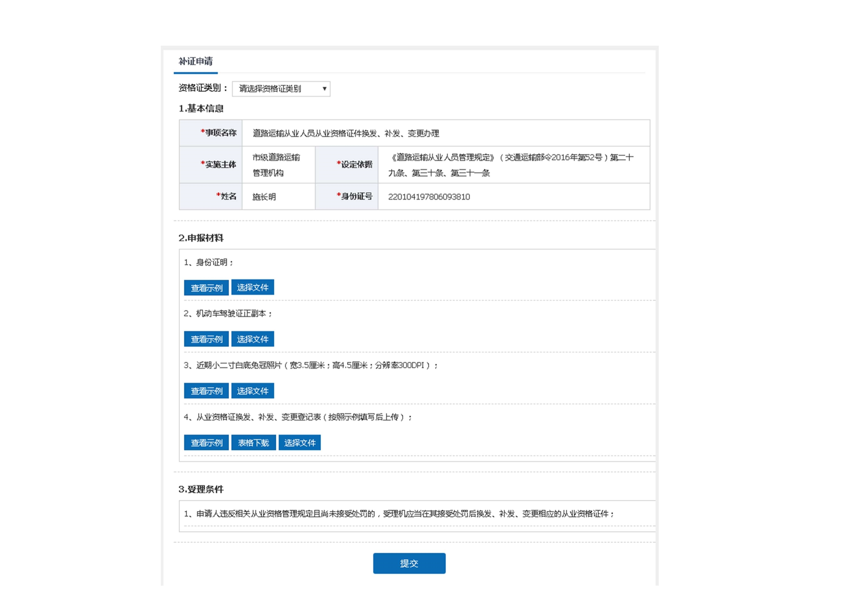
Task: Choose file for 身份证明
Action: pos(253,287)
